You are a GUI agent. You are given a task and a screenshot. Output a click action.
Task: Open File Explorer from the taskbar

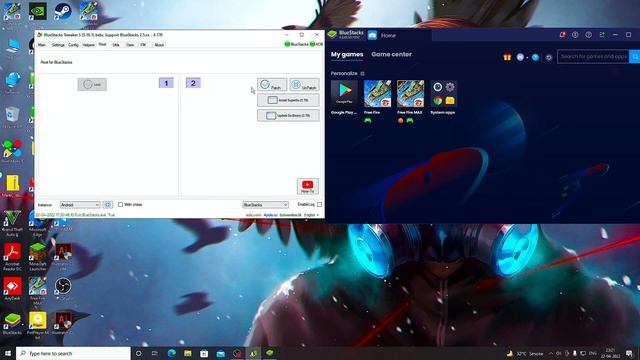click(188, 353)
